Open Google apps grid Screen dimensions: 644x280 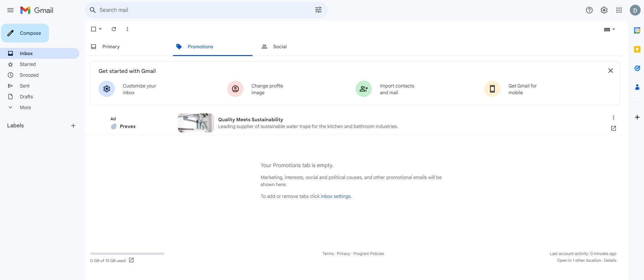click(x=619, y=10)
